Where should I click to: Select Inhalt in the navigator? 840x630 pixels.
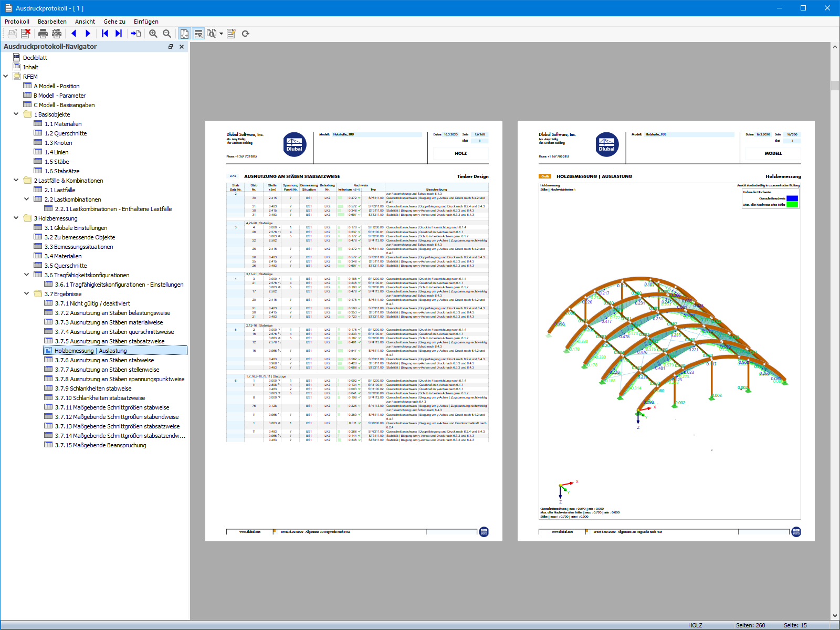[x=30, y=67]
